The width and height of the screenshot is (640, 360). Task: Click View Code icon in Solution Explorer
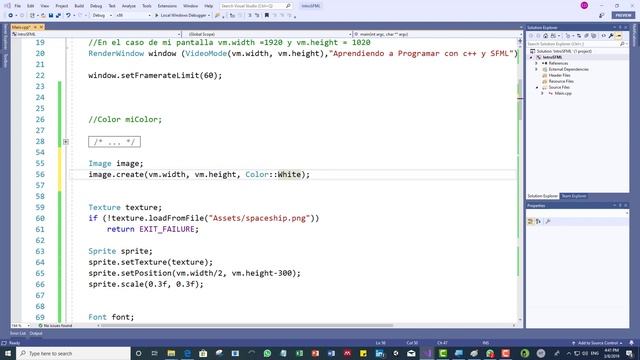click(604, 36)
